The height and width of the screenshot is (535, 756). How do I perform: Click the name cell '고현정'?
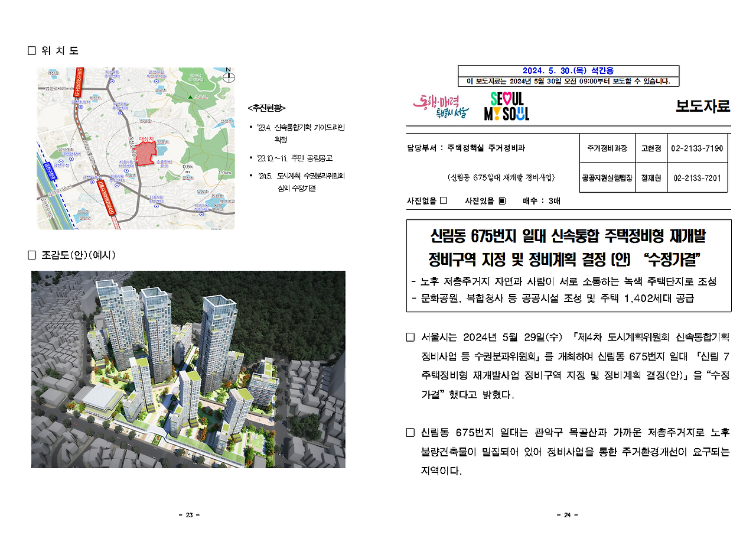pos(651,148)
